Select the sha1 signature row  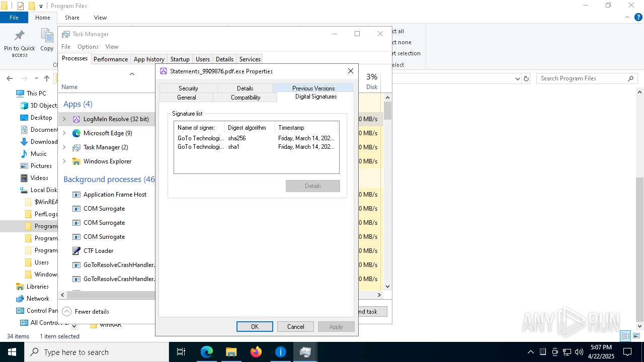256,147
